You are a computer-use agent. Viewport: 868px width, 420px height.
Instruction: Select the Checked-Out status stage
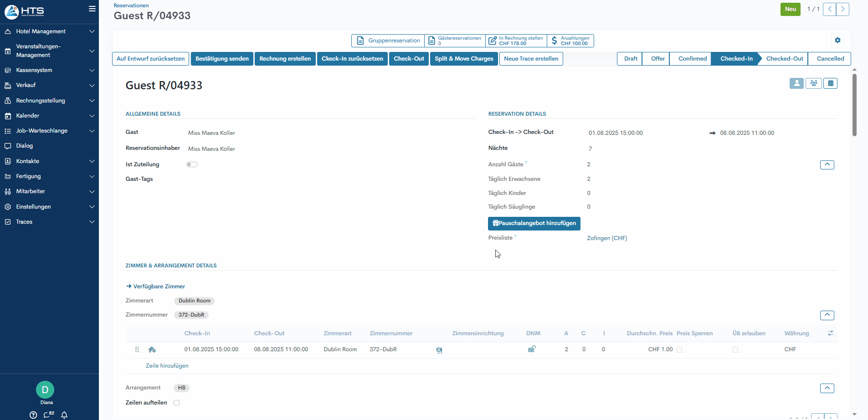coord(784,59)
